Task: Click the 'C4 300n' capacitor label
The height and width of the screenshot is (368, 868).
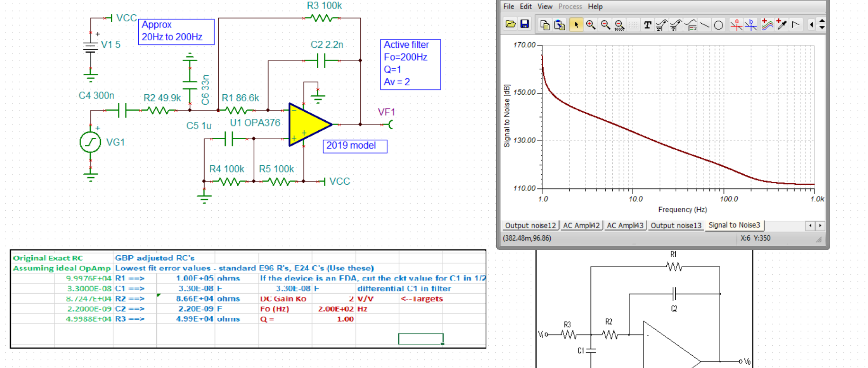Action: (x=97, y=96)
